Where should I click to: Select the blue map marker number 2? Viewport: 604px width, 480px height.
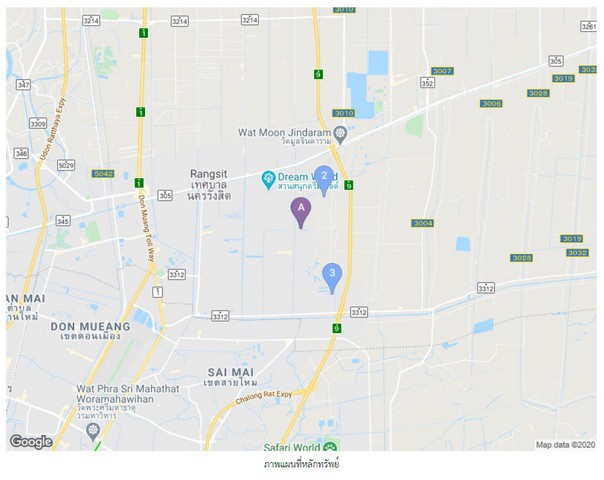pos(324,181)
